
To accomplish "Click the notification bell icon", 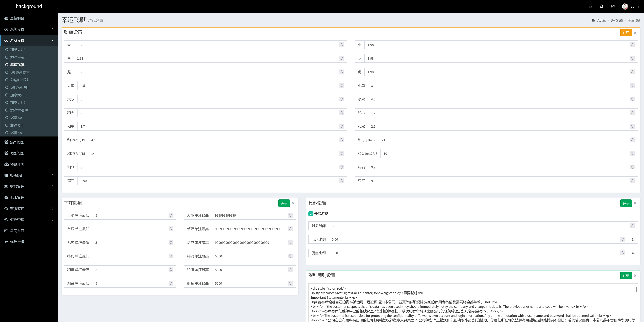I will (602, 7).
